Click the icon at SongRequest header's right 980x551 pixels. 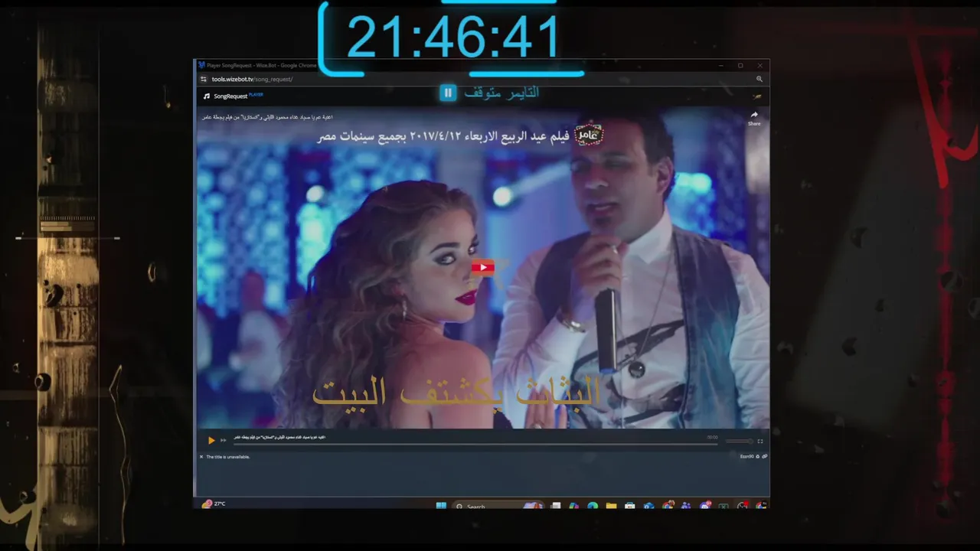click(x=757, y=96)
